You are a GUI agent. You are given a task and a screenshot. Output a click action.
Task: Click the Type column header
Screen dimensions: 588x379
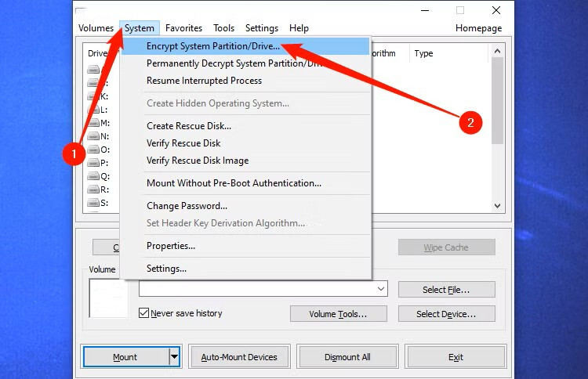[448, 53]
